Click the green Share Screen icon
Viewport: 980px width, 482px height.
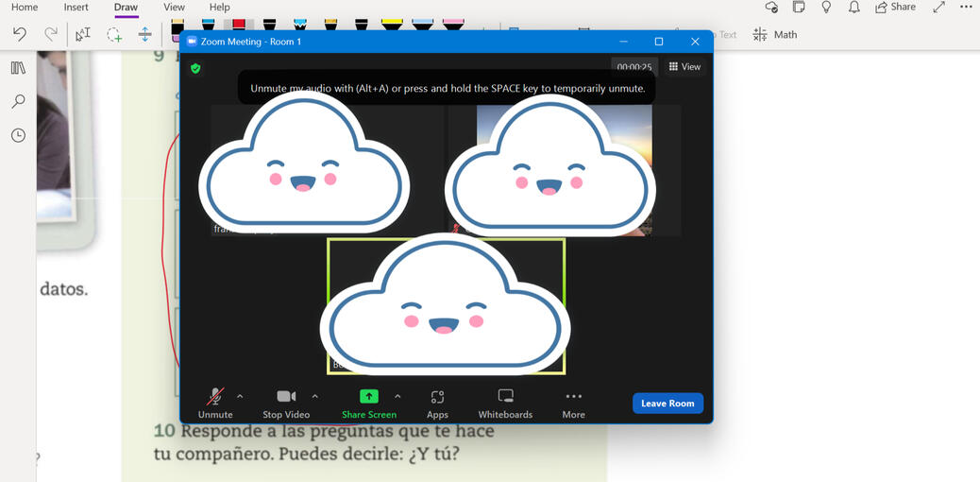[369, 397]
